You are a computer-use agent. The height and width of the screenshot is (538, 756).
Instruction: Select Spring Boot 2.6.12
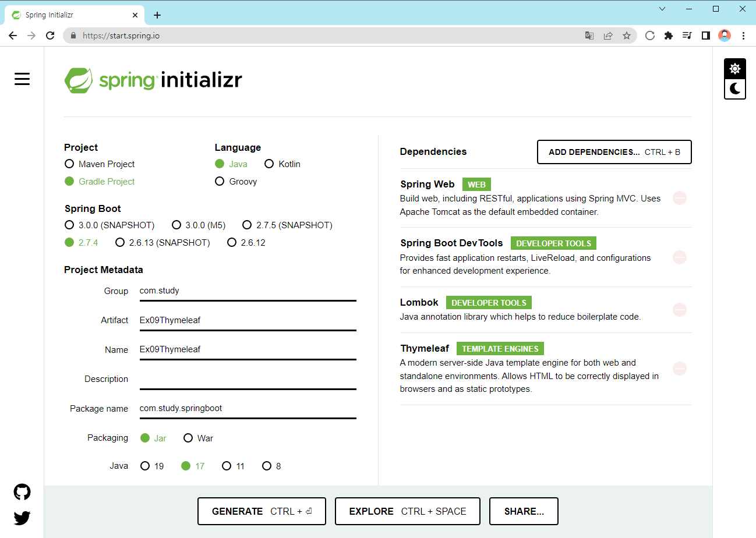tap(246, 242)
